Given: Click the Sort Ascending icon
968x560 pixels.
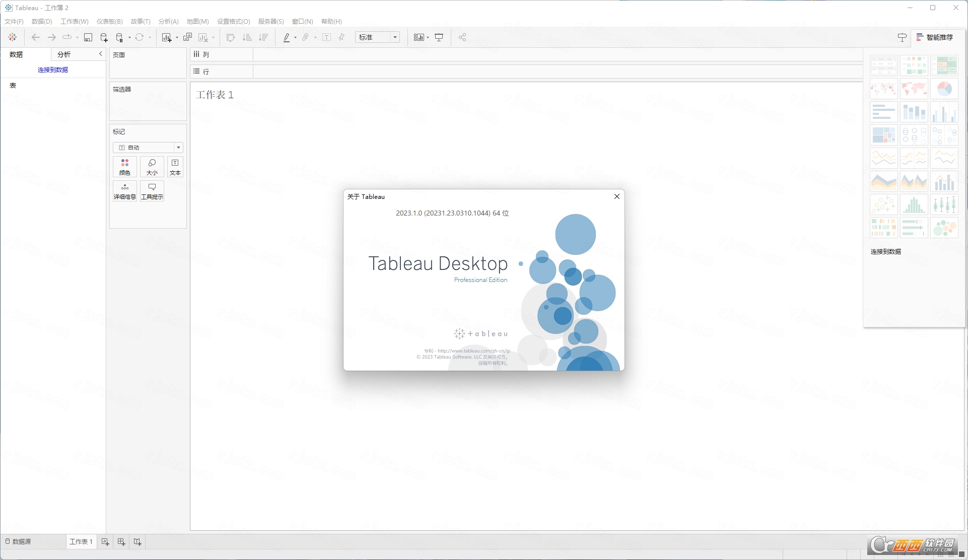Looking at the screenshot, I should [247, 37].
